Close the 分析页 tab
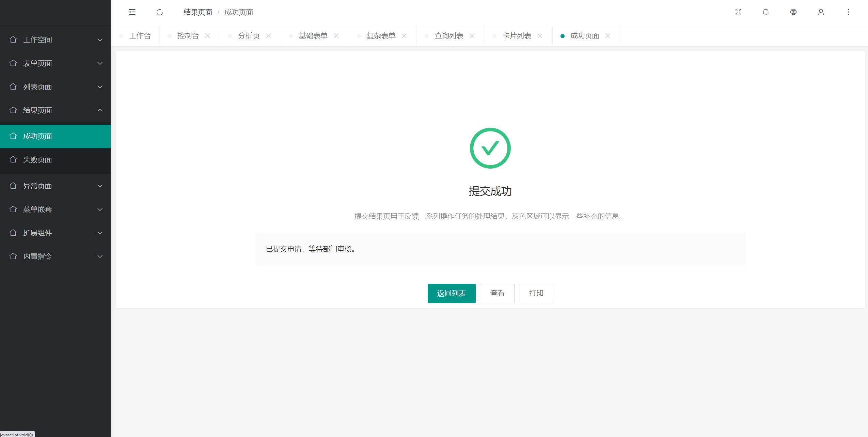Viewport: 868px width, 437px height. click(x=268, y=36)
